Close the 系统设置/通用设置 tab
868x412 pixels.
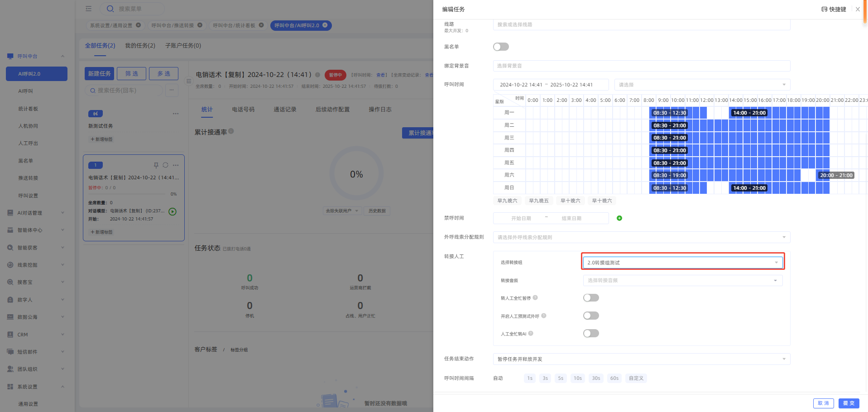(138, 25)
